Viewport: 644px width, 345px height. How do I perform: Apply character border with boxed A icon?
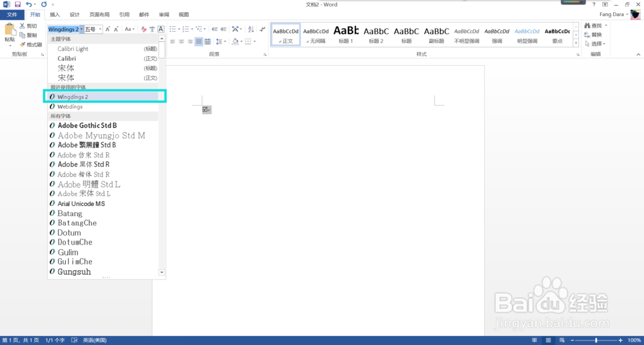[161, 29]
